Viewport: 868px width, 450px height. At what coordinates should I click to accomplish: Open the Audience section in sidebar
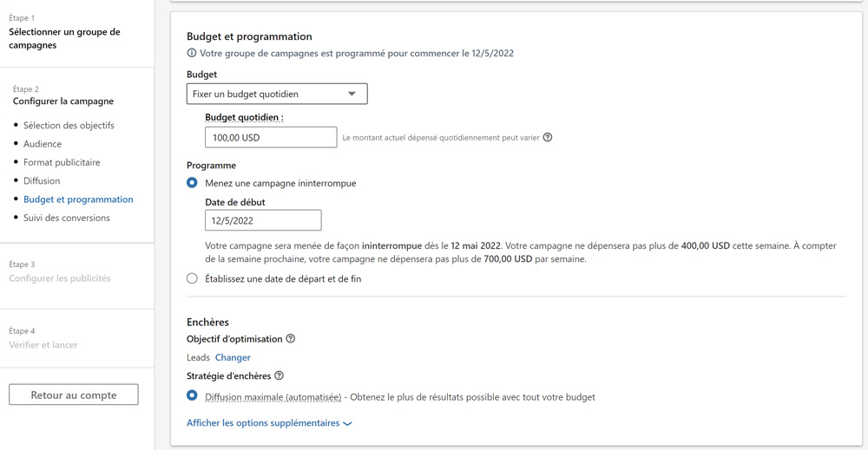[43, 144]
